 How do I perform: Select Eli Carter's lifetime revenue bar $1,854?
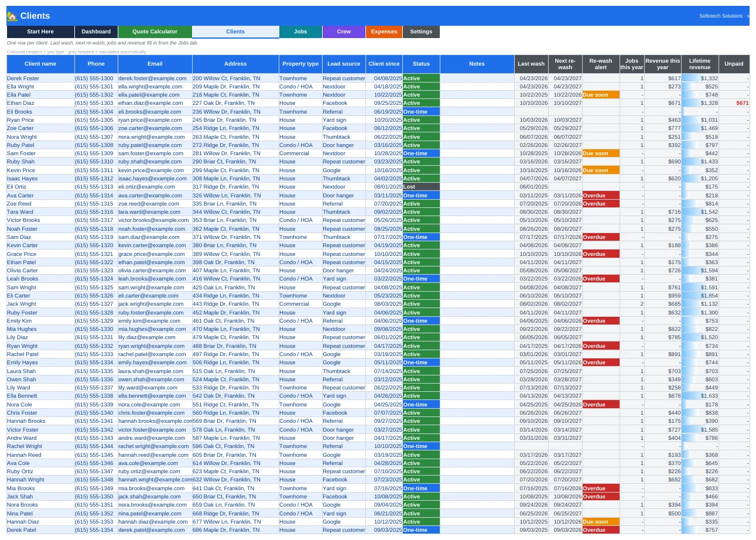(x=700, y=296)
